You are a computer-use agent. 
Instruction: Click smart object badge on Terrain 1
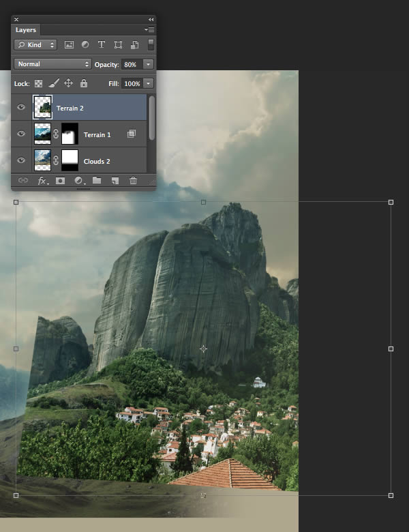pos(132,134)
